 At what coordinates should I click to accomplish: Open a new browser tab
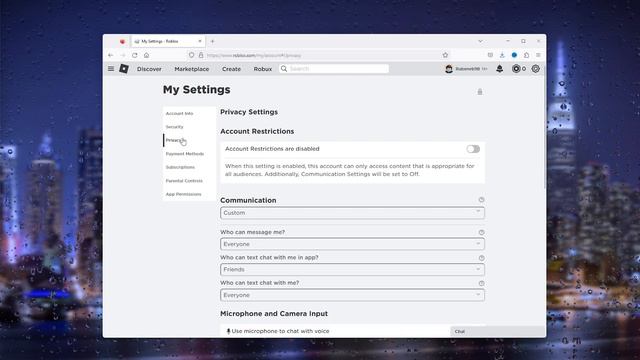tap(212, 41)
